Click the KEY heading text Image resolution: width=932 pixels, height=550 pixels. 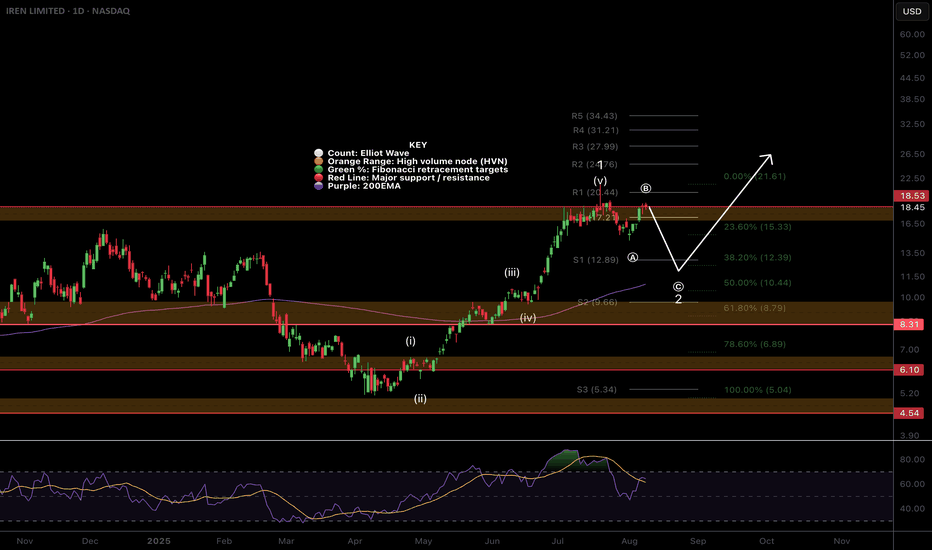pos(418,144)
